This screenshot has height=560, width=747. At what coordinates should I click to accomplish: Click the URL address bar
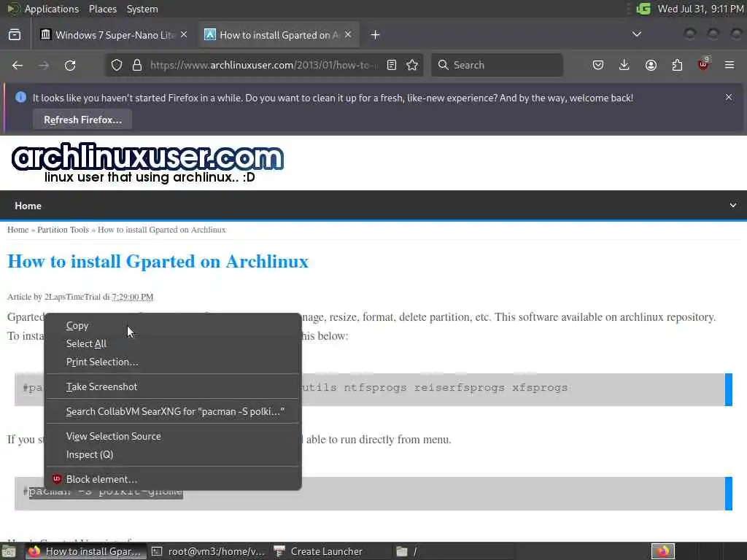[x=264, y=65]
